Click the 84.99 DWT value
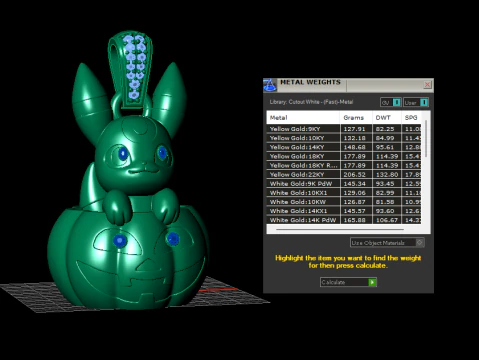This screenshot has width=480, height=360. (x=385, y=138)
